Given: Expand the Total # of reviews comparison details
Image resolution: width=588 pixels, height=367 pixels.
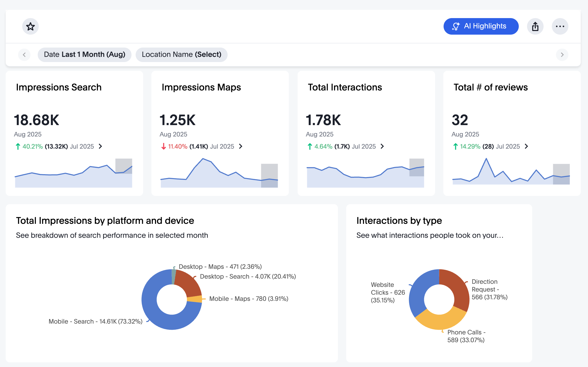Looking at the screenshot, I should pyautogui.click(x=527, y=146).
